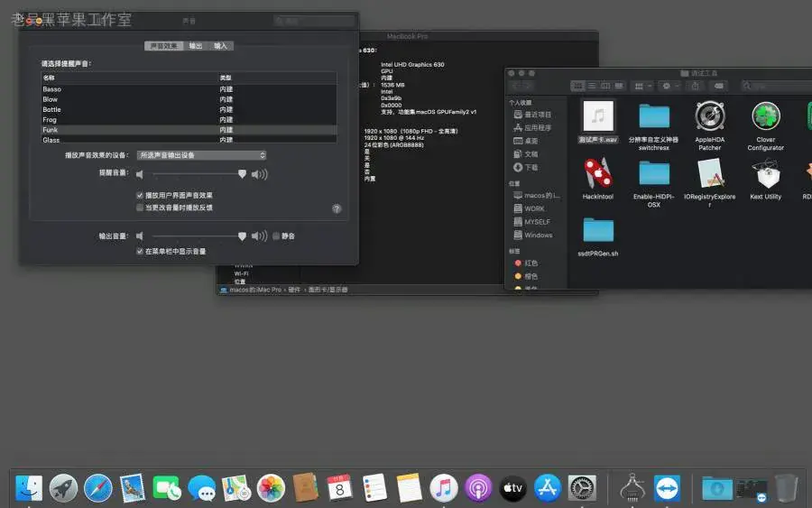This screenshot has height=508, width=812.
Task: Toggle play user interface sound effects checkbox
Action: (x=140, y=195)
